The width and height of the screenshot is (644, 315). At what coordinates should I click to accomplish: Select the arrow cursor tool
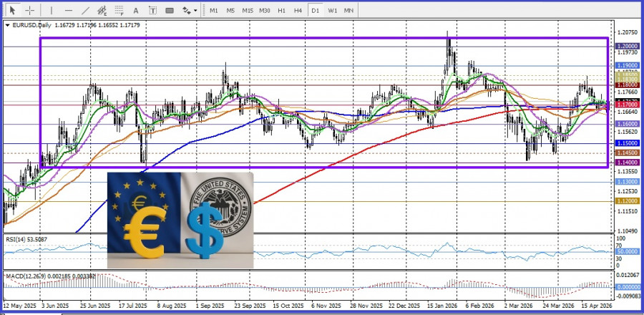[11, 11]
